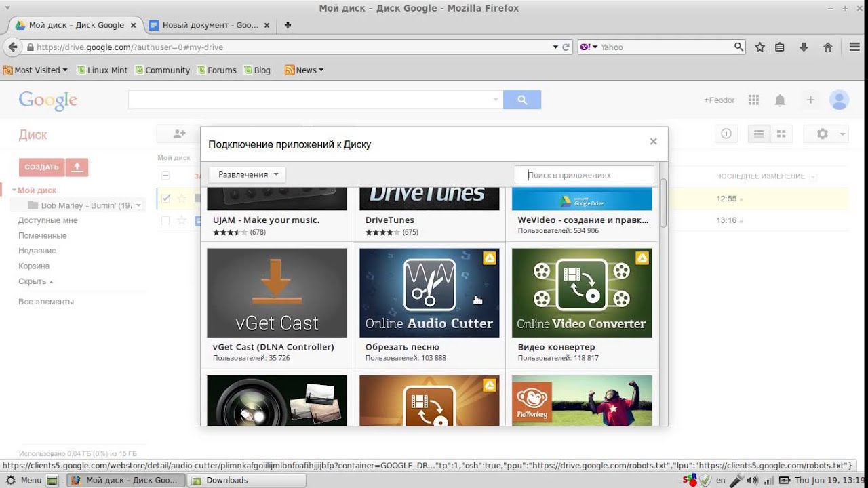Open the Firefox downloads arrow
The height and width of the screenshot is (488, 868).
click(x=804, y=47)
